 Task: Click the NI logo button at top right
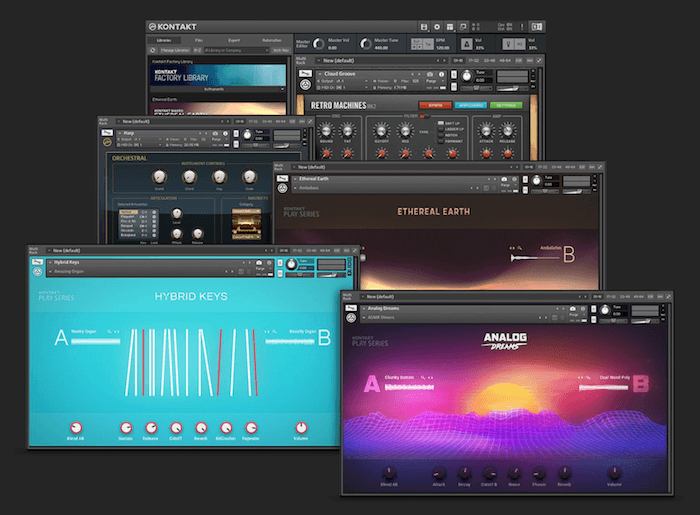(537, 27)
